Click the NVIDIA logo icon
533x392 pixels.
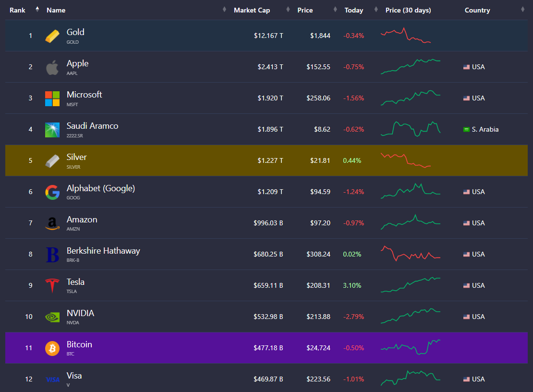pos(52,317)
